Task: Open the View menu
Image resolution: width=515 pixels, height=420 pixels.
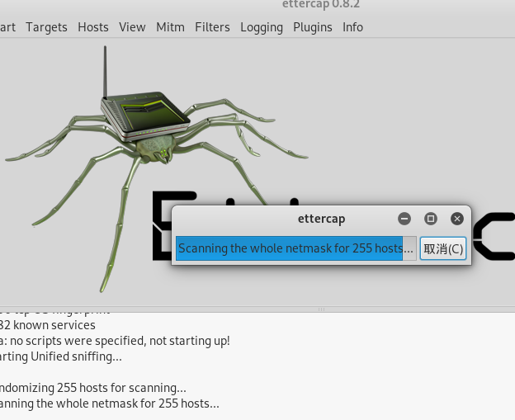Action: (x=132, y=27)
